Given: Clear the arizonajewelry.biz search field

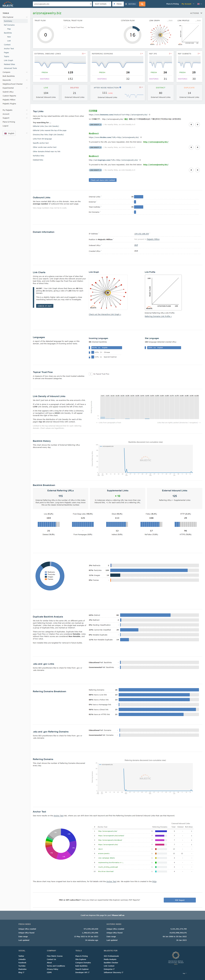Looking at the screenshot, I should (91, 4).
